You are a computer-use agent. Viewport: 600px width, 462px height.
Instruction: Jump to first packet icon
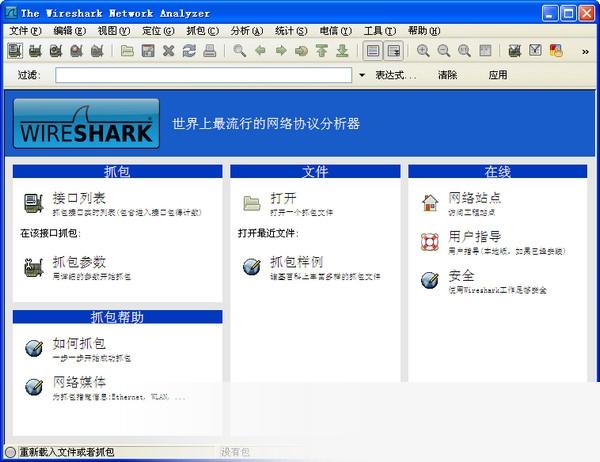coord(322,51)
